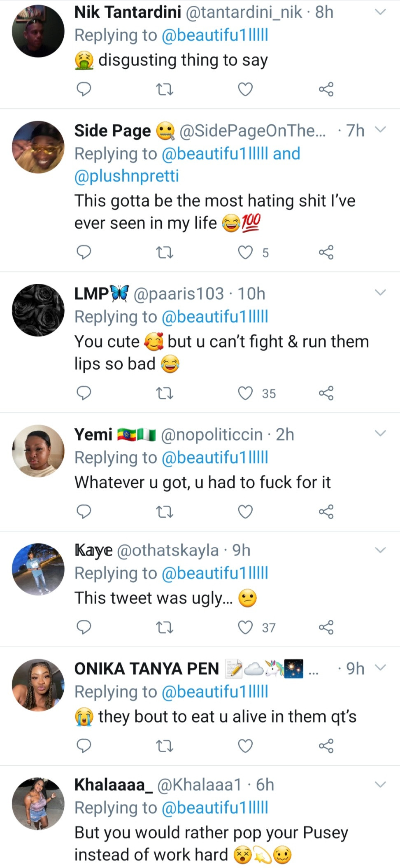Reply to Yemi's tweet

click(x=84, y=511)
